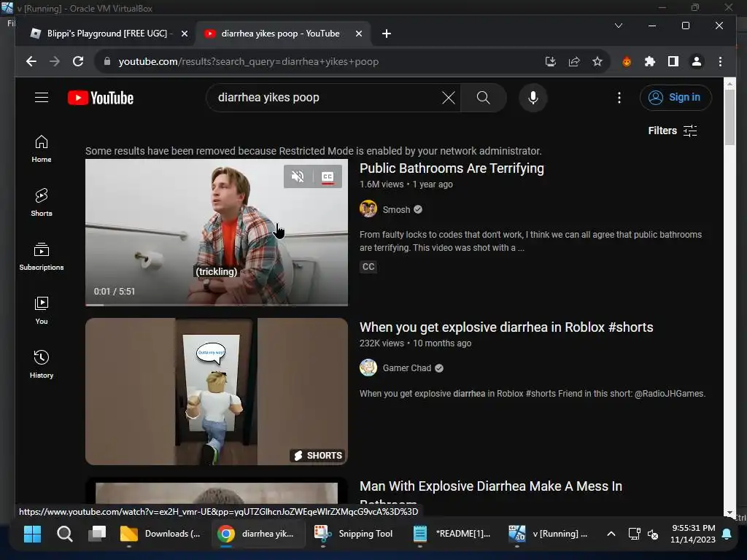The height and width of the screenshot is (560, 747).
Task: Open a new browser tab
Action: click(x=387, y=34)
